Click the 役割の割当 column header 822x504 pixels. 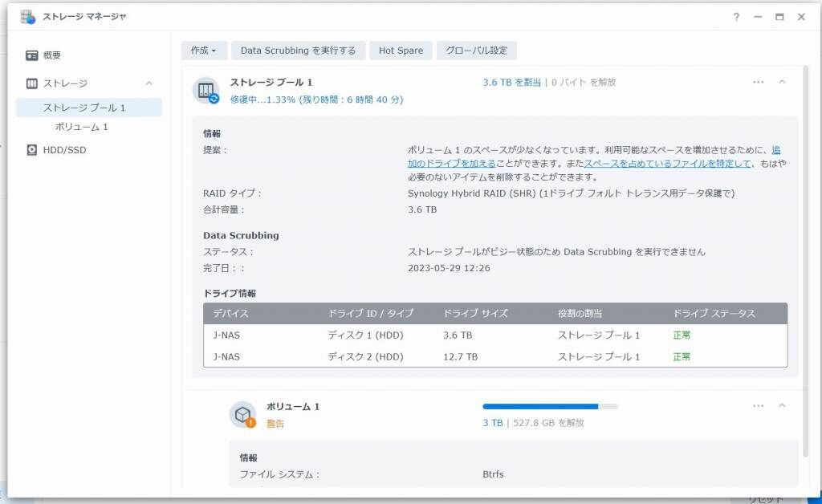[580, 313]
